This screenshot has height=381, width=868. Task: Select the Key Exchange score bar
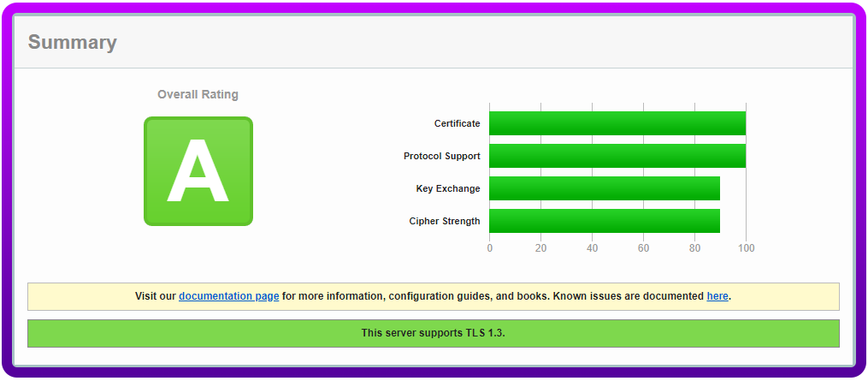pyautogui.click(x=604, y=188)
